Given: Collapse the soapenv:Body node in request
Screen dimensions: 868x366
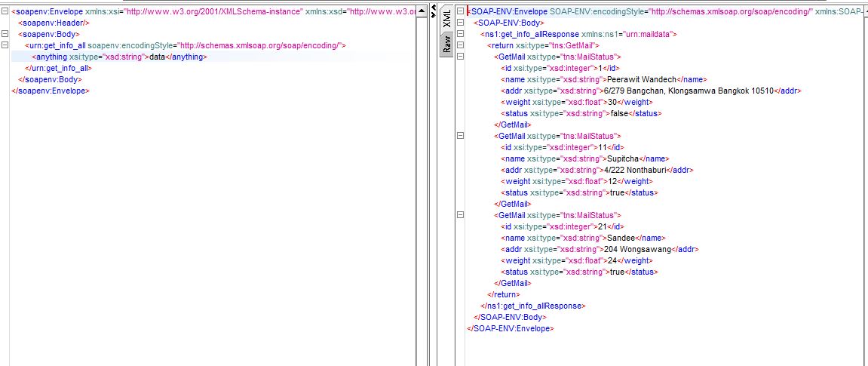Looking at the screenshot, I should tap(5, 34).
